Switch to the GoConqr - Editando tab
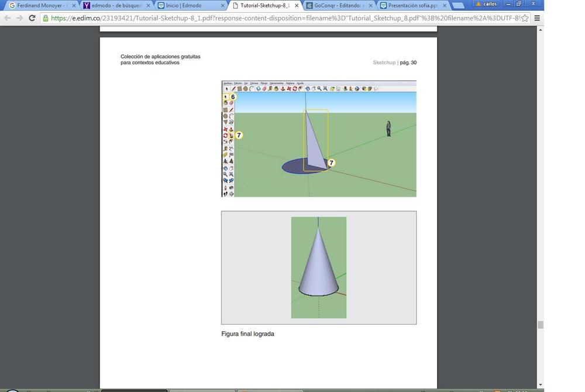This screenshot has height=392, width=585. (x=336, y=5)
